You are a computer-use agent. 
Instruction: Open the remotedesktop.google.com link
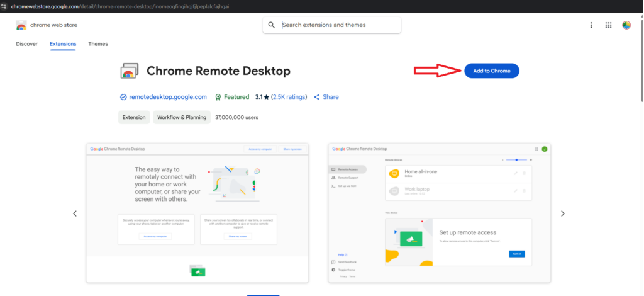pos(168,97)
